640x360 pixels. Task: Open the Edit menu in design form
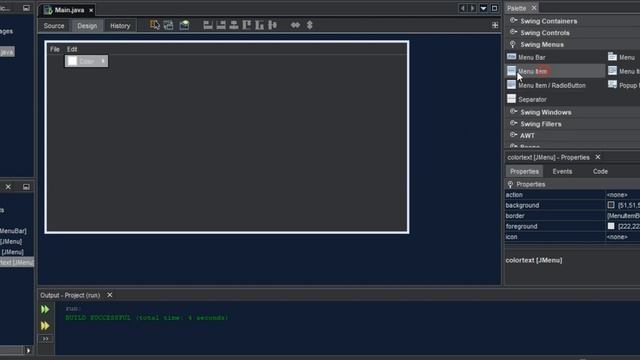point(72,49)
